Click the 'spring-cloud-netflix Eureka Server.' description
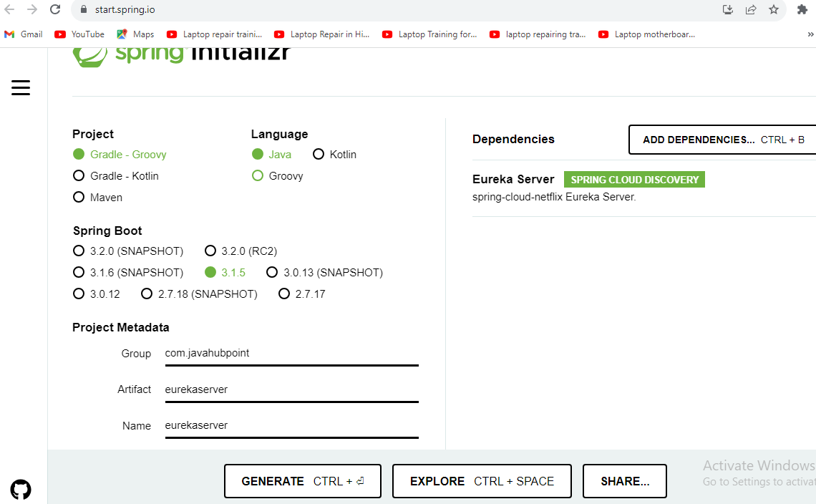 pyautogui.click(x=554, y=197)
